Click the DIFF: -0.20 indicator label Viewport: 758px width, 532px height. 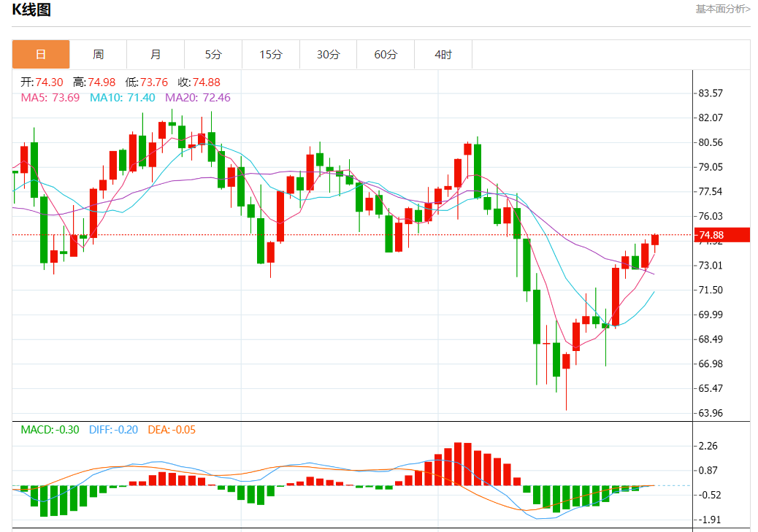click(114, 430)
